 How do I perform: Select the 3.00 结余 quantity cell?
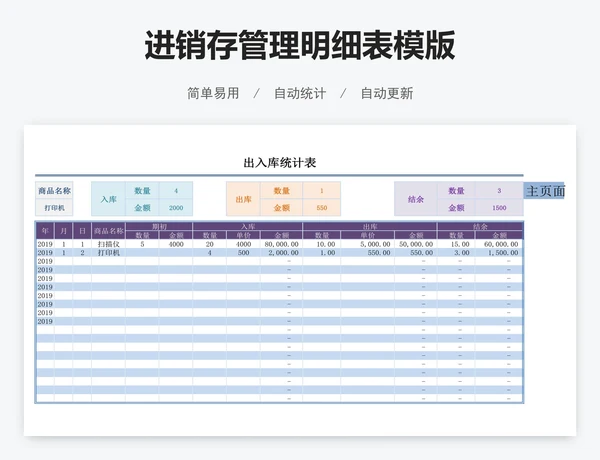pos(456,253)
